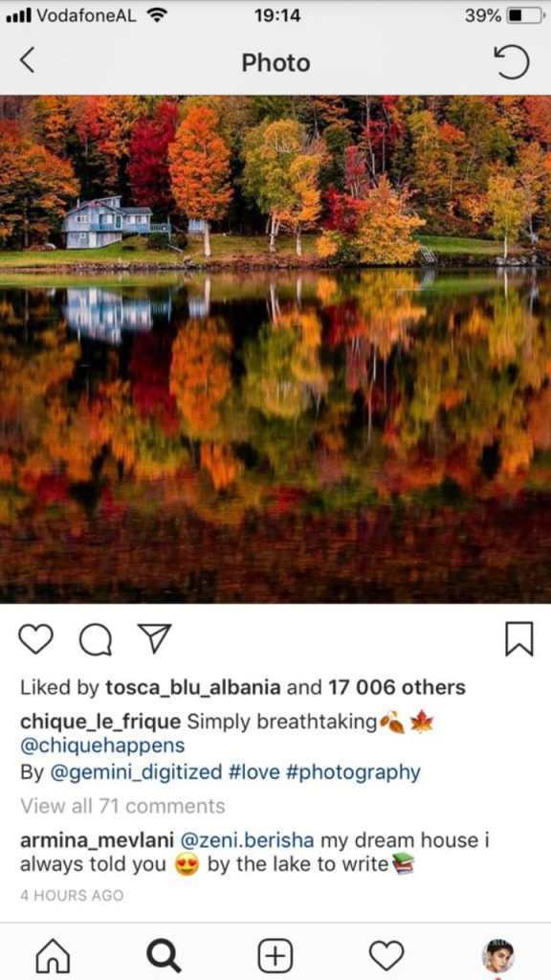Go to Home tab
Image resolution: width=551 pixels, height=980 pixels.
point(53,956)
